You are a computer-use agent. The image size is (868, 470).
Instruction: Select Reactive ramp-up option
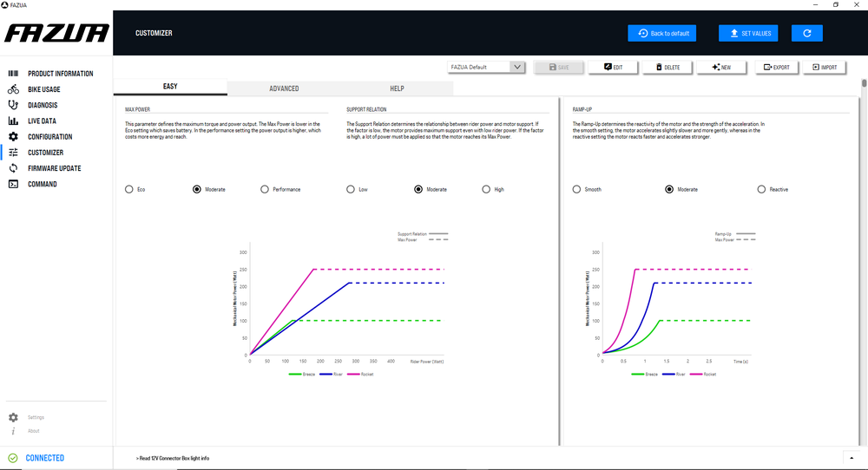point(762,189)
